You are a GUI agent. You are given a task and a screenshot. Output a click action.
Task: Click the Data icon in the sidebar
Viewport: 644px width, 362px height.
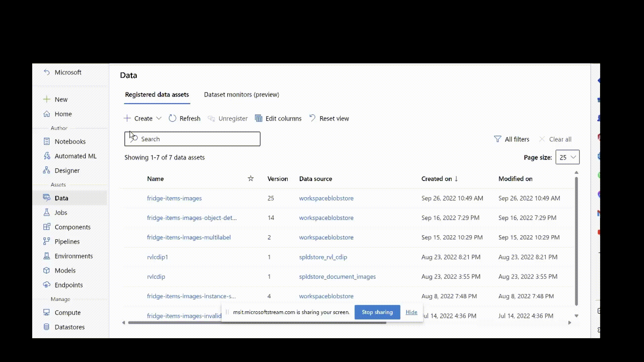47,197
